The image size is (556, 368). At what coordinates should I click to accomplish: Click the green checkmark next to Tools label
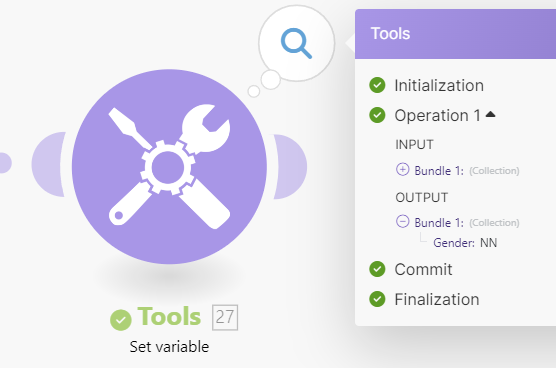[x=121, y=320]
